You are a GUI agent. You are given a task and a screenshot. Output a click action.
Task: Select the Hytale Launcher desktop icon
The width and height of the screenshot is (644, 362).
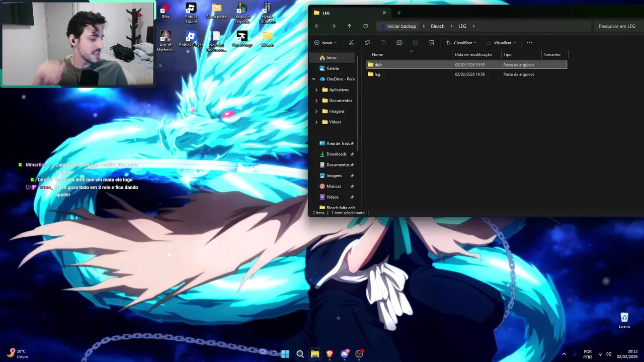point(267,13)
